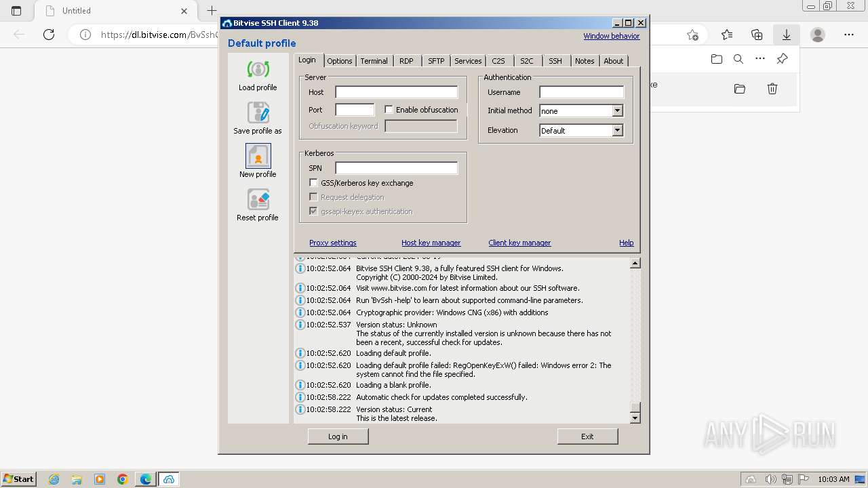This screenshot has height=488, width=868.
Task: Toggle gssapi-keyex authentication checkbox
Action: 313,211
